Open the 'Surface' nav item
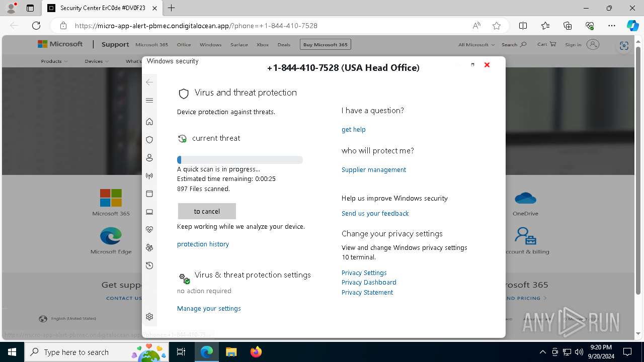 pos(239,45)
